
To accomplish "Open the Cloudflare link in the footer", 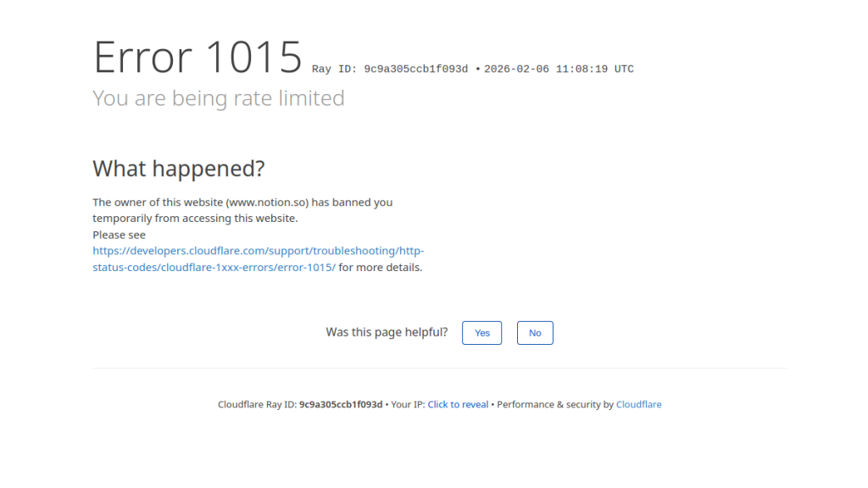I will tap(638, 405).
